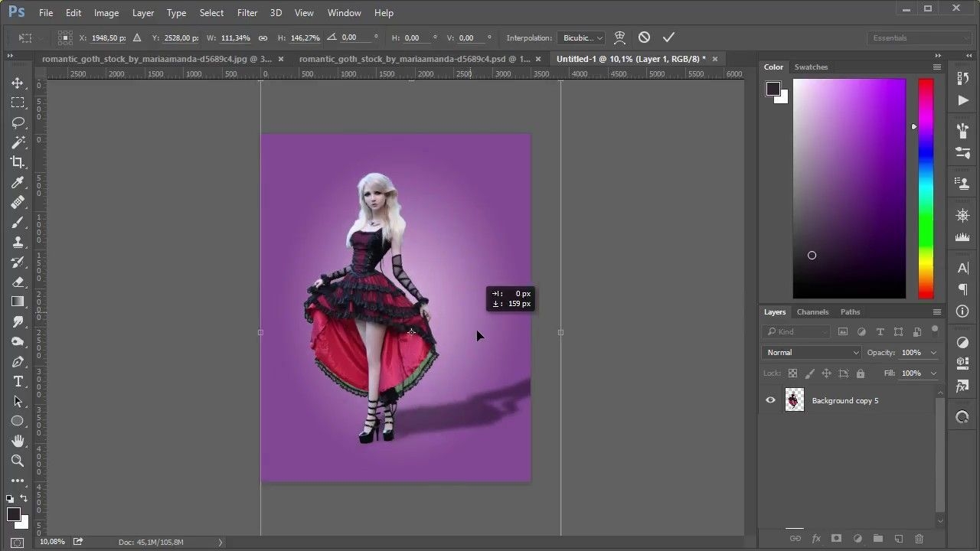Select the Brush tool
The image size is (980, 551).
pyautogui.click(x=18, y=222)
